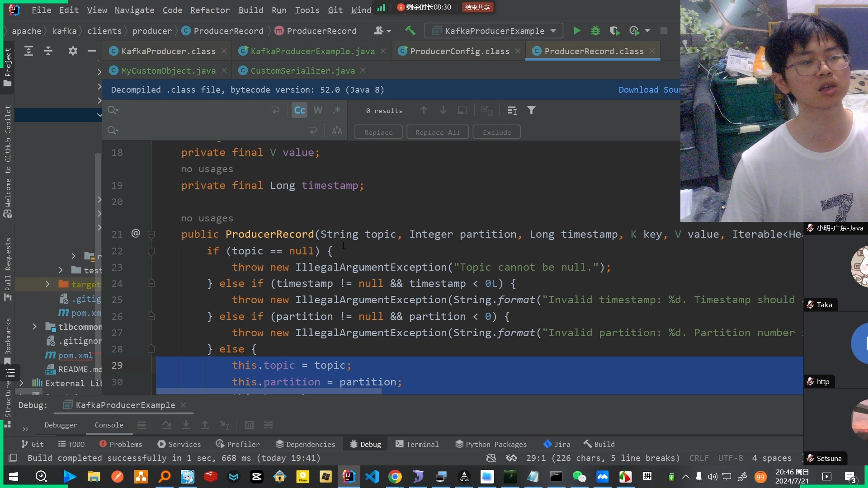The width and height of the screenshot is (868, 488).
Task: Change CRLF line separator in status bar
Action: 699,458
